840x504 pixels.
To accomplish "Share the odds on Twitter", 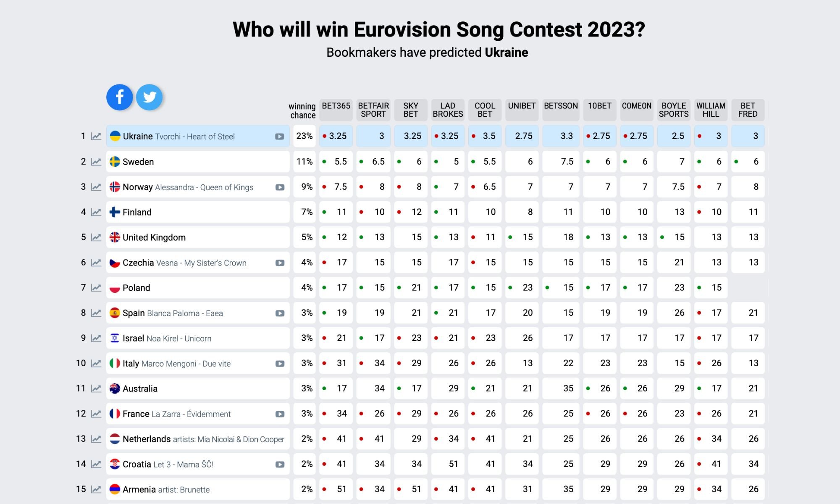I will (150, 97).
